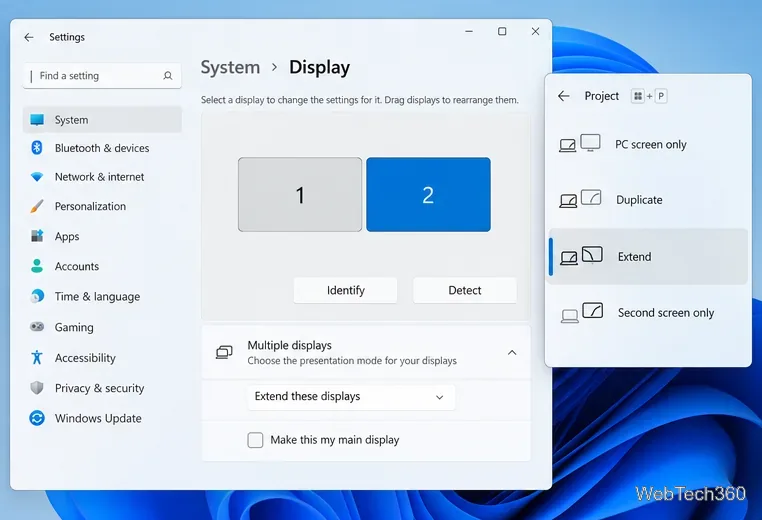The width and height of the screenshot is (762, 520).
Task: Click System in the breadcrumb
Action: (230, 67)
